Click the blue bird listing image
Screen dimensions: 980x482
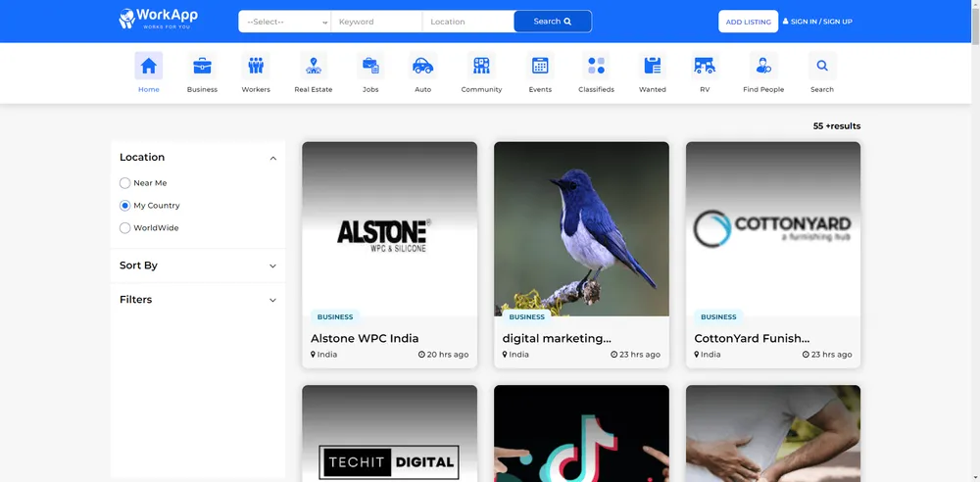(x=581, y=229)
